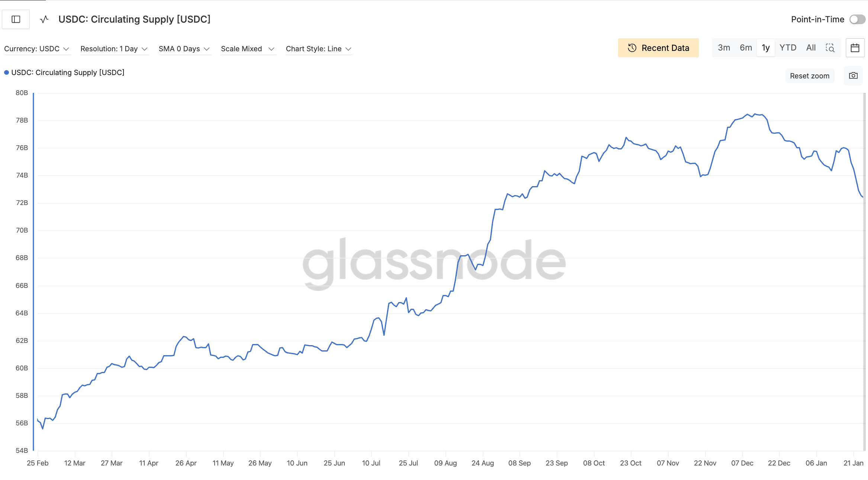Toggle USDC Circulating Supply legend series
This screenshot has width=868, height=480.
64,72
